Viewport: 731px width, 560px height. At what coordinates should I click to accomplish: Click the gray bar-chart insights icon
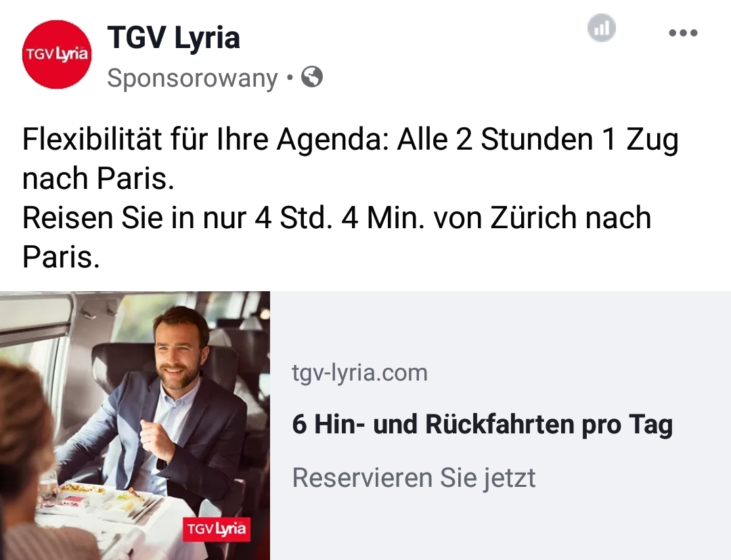coord(602,28)
